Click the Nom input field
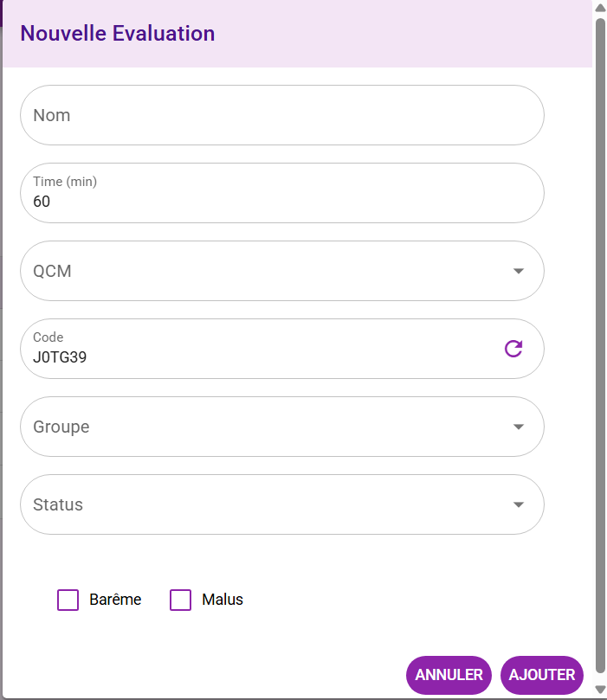This screenshot has height=700, width=607. (281, 114)
